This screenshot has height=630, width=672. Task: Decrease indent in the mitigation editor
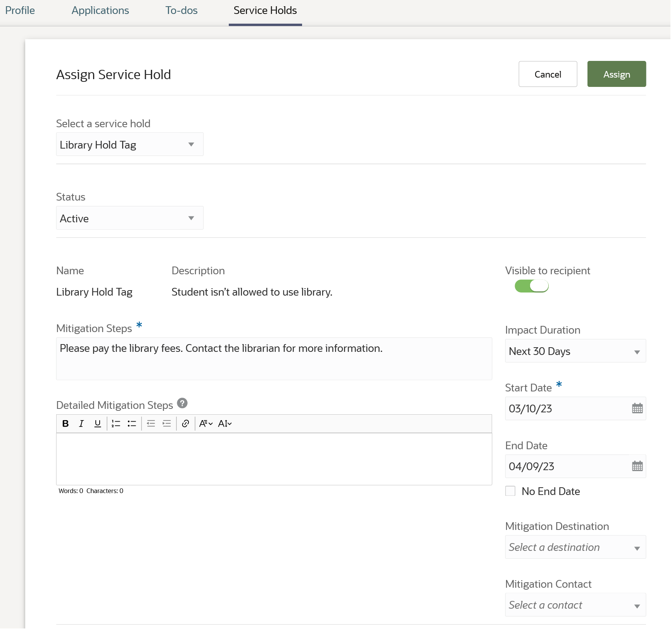coord(151,424)
